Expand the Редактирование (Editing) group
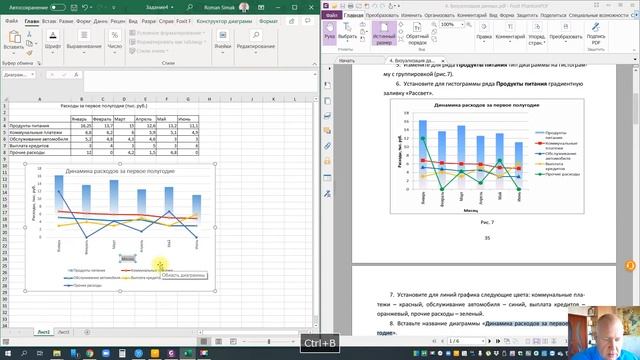Screen dimensions: 640x360 tap(256, 42)
